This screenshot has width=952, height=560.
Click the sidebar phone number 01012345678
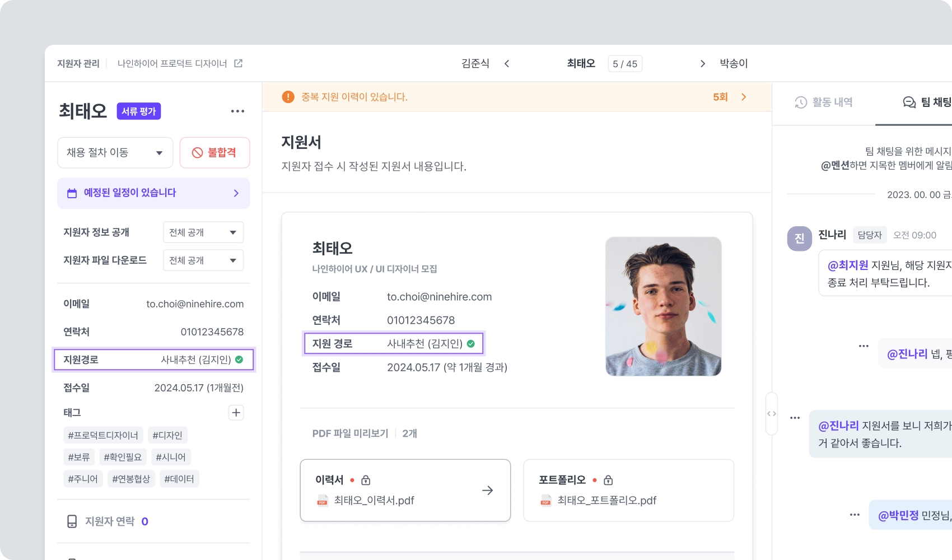(x=212, y=332)
